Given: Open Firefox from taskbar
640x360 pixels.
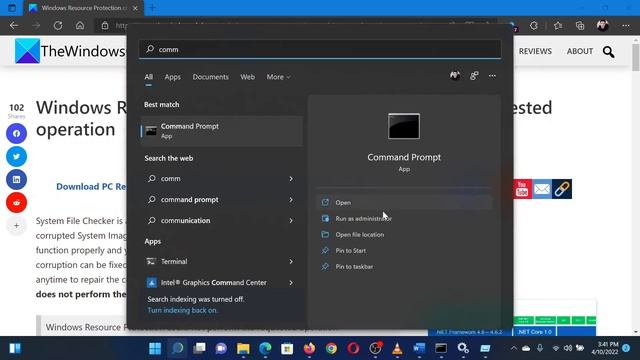Looking at the screenshot, I should click(x=309, y=348).
